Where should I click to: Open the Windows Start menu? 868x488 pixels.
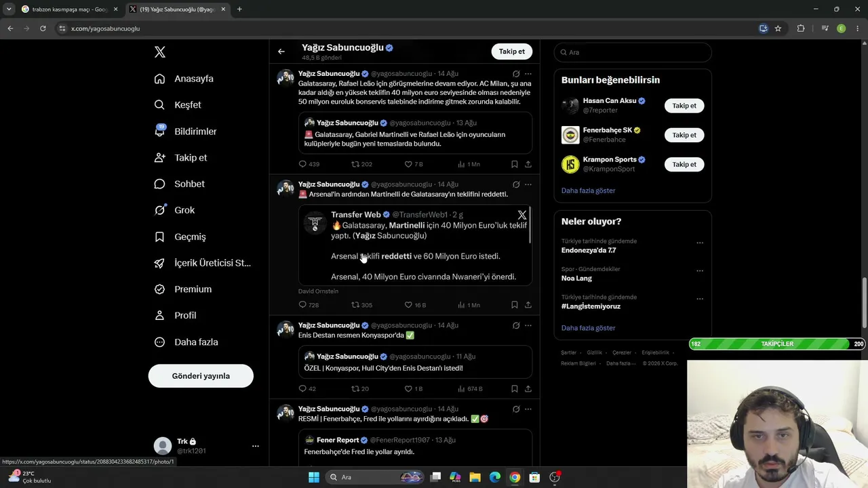[x=314, y=477]
